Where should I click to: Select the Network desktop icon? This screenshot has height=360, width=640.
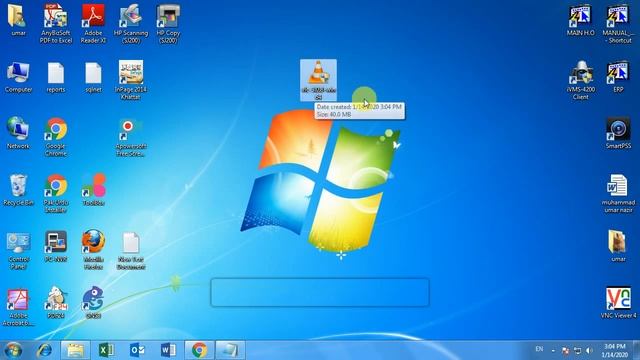click(x=18, y=133)
